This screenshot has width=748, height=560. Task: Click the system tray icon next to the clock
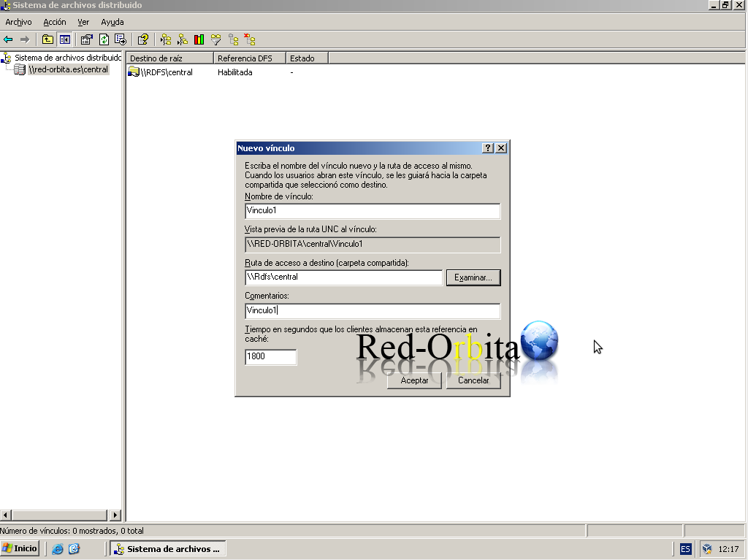click(707, 549)
